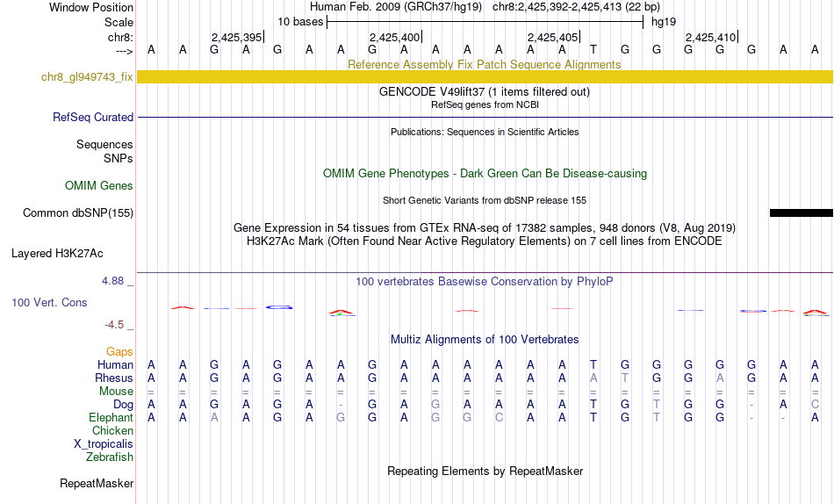Select the Rhesus species row label
The width and height of the screenshot is (834, 504).
pyautogui.click(x=114, y=378)
